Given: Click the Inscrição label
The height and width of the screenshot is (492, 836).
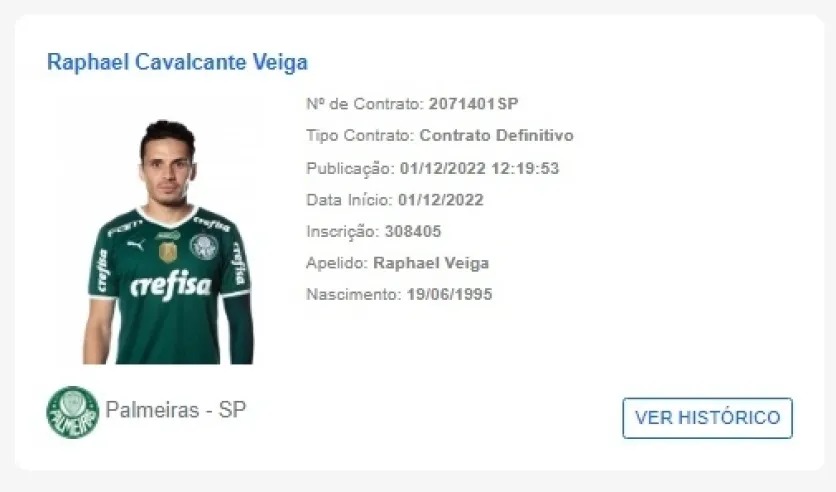Looking at the screenshot, I should coord(343,232).
